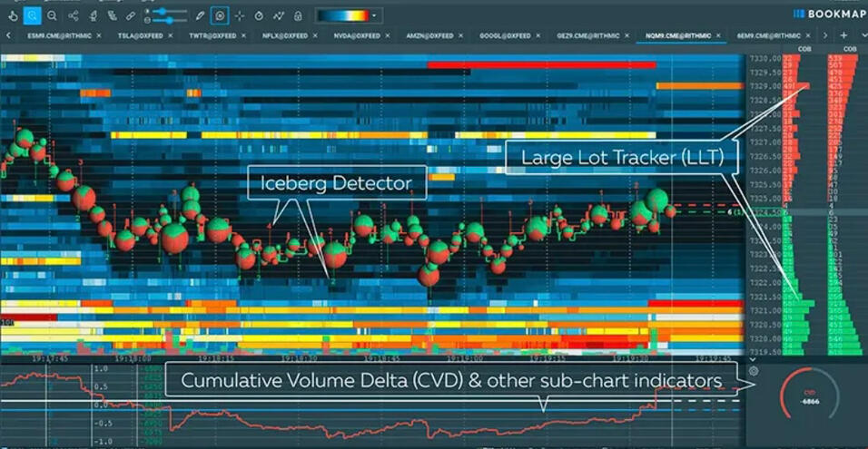
Task: Add a new tab with plus button
Action: (x=843, y=35)
